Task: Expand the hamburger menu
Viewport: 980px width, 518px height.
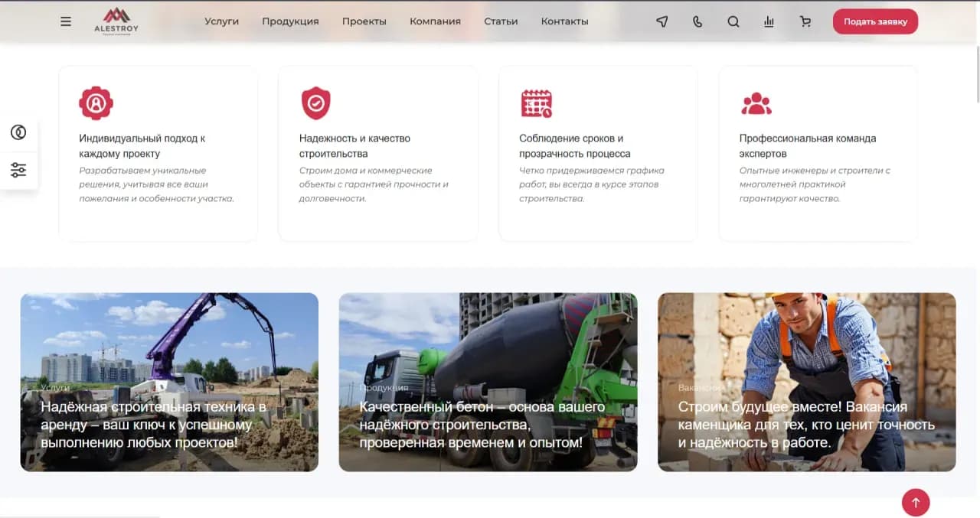Action: [66, 21]
